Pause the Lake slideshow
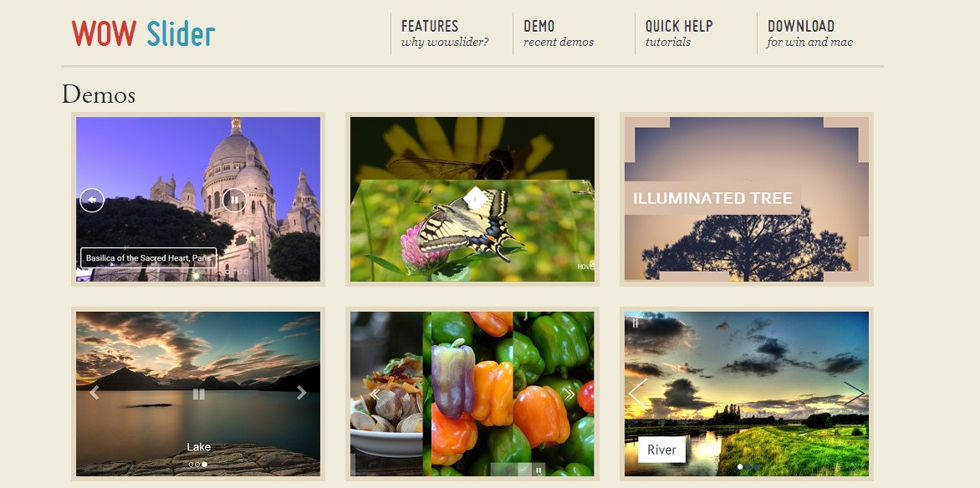Image resolution: width=980 pixels, height=488 pixels. [x=199, y=394]
